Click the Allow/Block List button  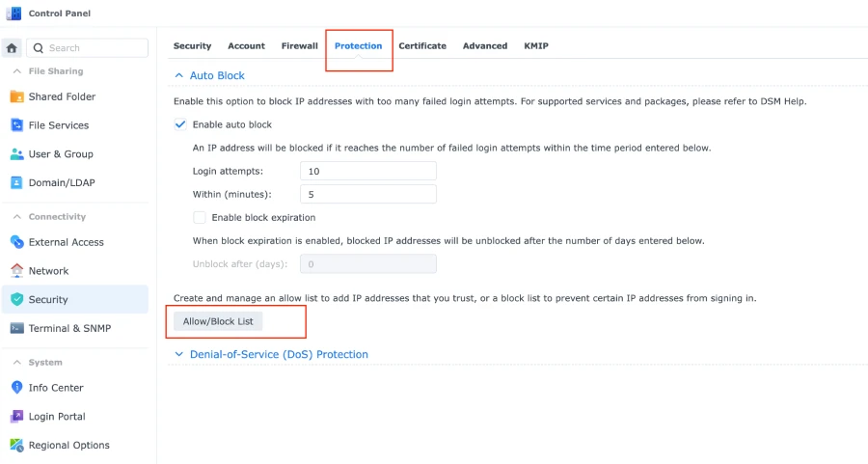218,321
